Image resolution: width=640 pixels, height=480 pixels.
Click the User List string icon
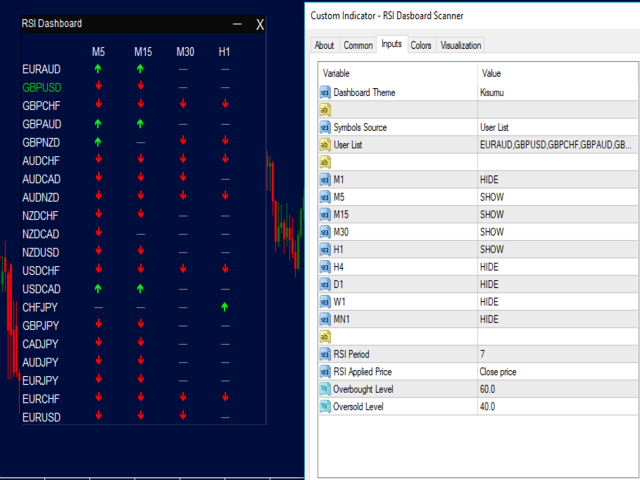325,145
